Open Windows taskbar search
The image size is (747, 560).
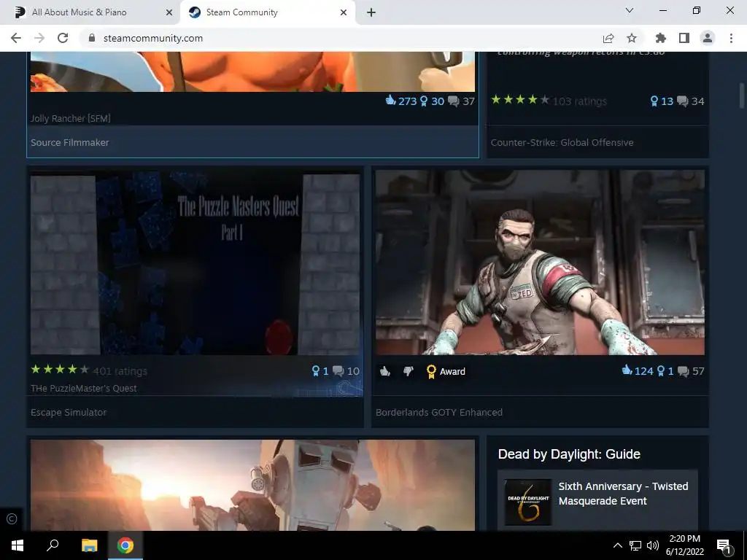point(53,545)
